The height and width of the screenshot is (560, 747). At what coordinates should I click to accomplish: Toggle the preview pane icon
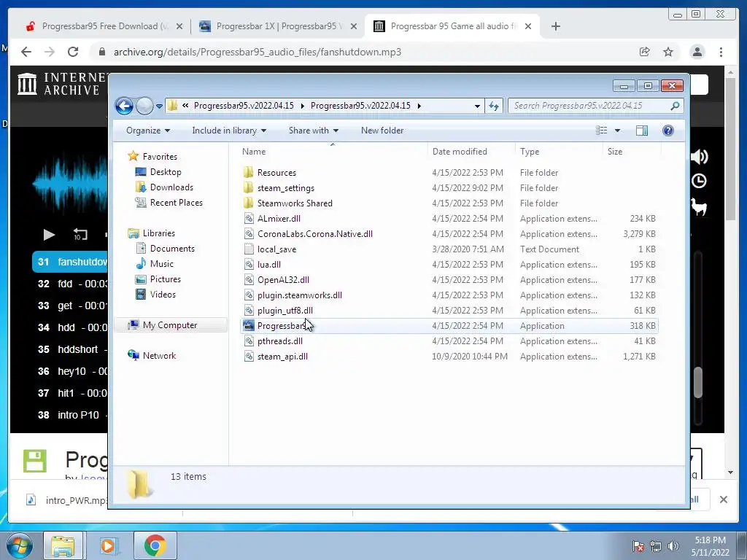642,131
